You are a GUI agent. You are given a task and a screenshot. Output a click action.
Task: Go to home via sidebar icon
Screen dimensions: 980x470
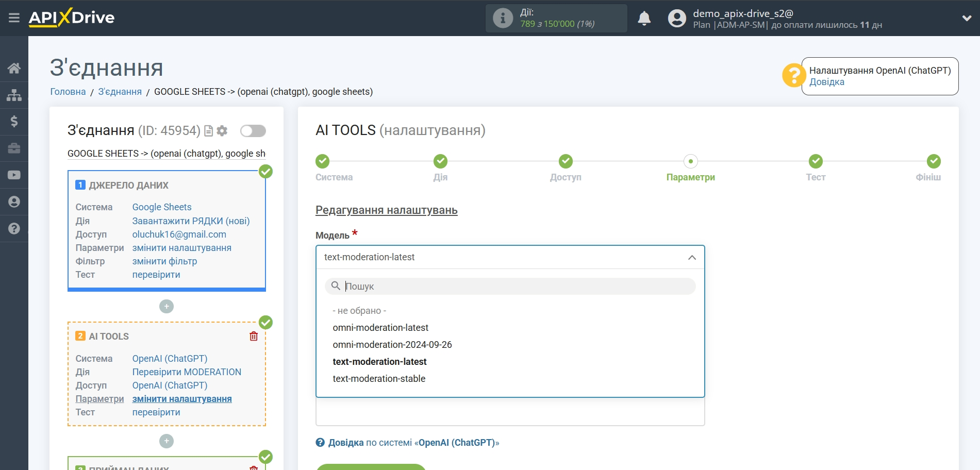point(14,68)
